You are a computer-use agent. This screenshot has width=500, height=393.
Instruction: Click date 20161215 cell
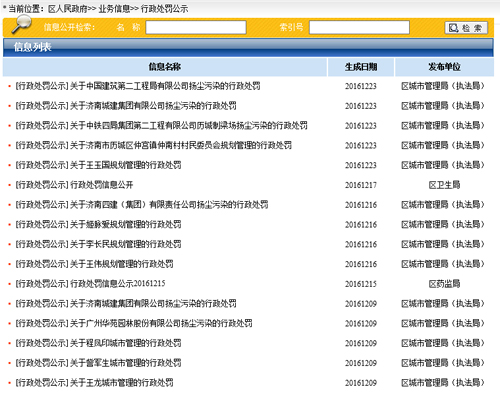point(361,284)
